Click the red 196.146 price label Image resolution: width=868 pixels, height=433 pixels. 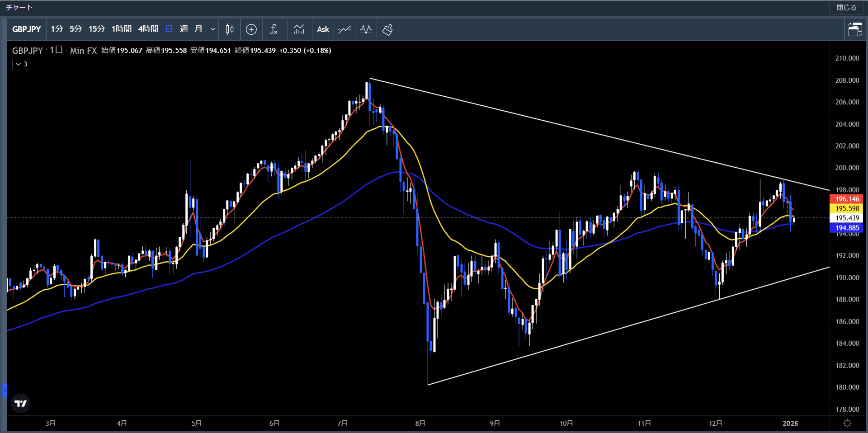[x=847, y=199]
